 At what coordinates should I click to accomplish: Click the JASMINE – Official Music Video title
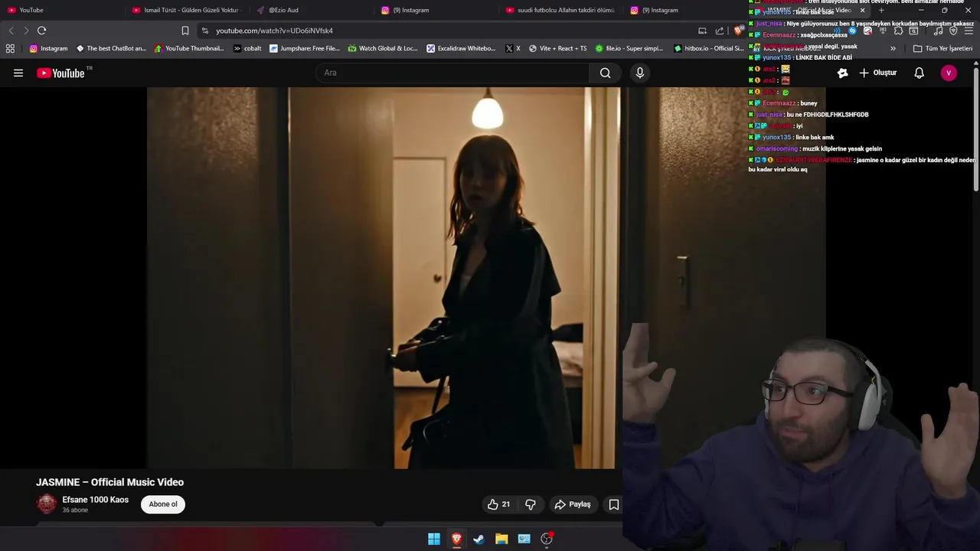click(x=109, y=482)
